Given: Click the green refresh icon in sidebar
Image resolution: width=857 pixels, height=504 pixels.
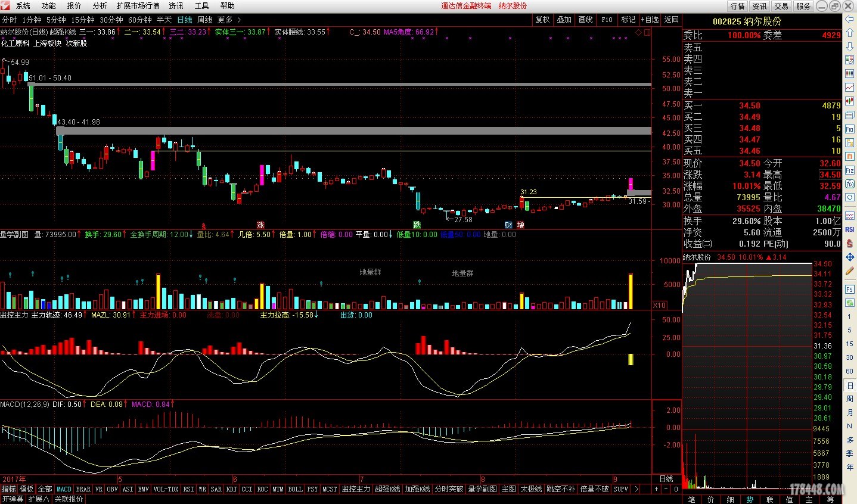Looking at the screenshot, I should 850,303.
